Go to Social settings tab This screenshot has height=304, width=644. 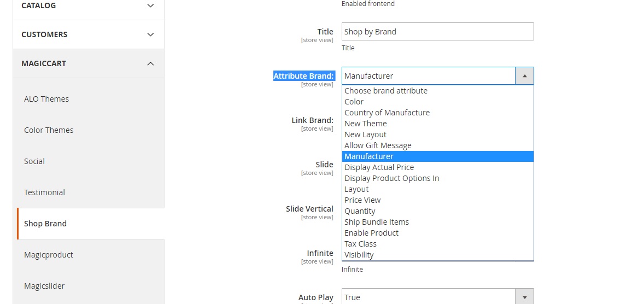[x=34, y=161]
